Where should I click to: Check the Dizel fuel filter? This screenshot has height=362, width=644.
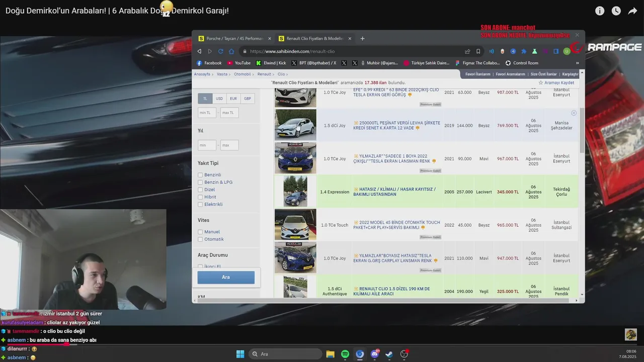click(x=200, y=190)
